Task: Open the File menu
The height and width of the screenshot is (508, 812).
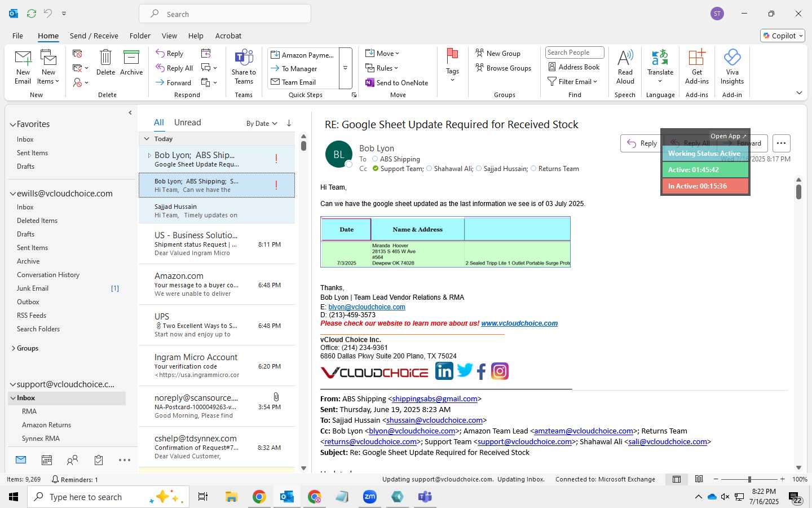Action: 17,36
